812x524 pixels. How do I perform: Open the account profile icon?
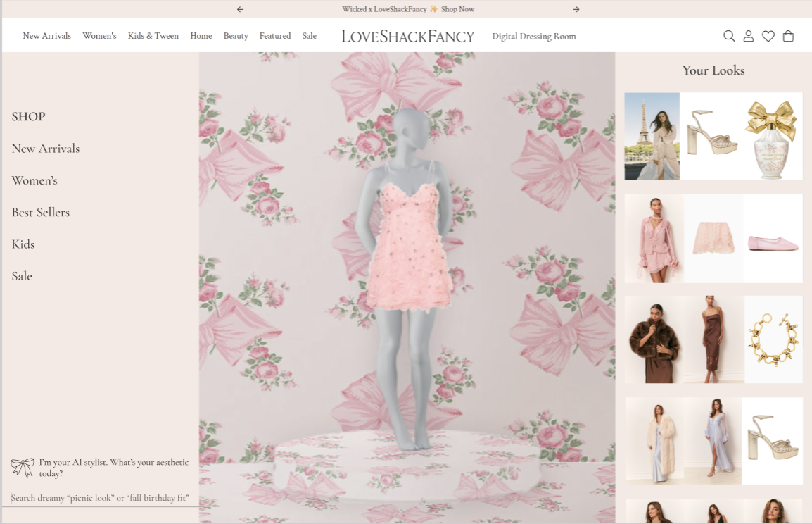pos(748,36)
